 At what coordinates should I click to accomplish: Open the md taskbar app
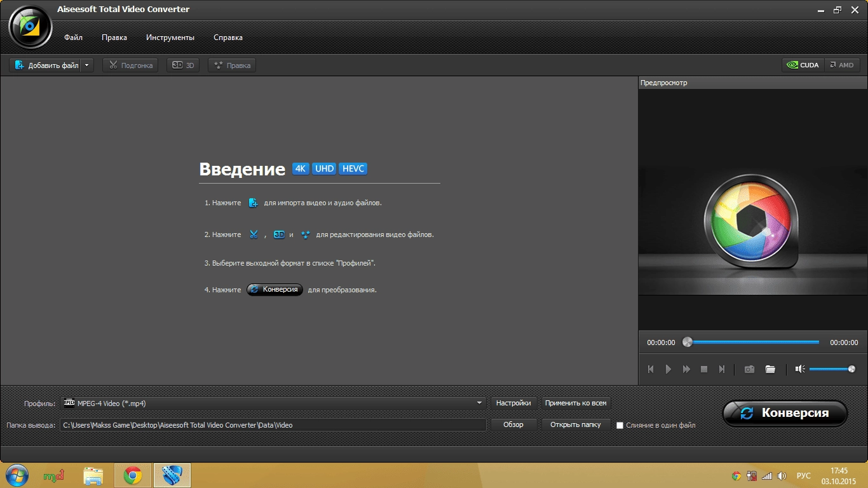point(53,475)
